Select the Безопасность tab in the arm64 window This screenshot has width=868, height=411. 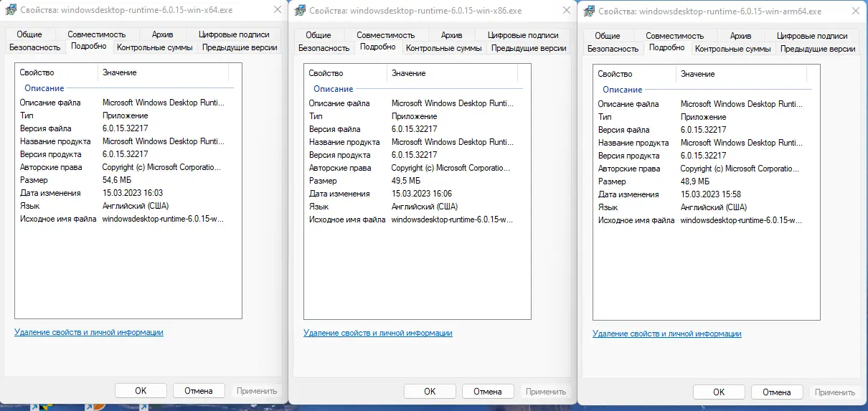613,49
